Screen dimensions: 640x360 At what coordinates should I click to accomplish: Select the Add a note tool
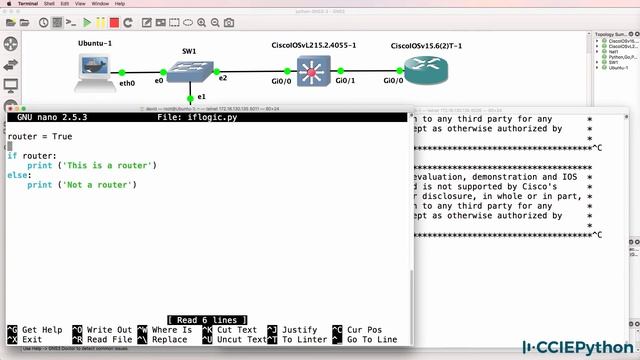147,23
